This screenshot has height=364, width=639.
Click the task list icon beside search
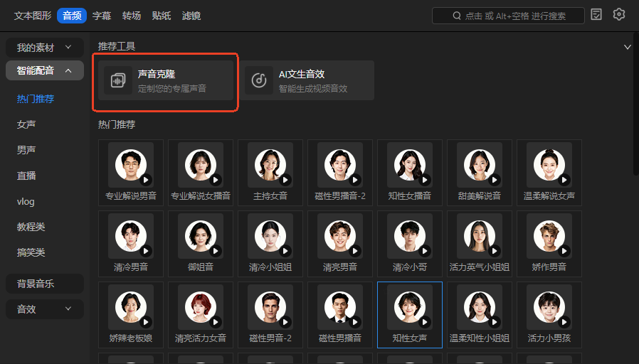pos(596,15)
